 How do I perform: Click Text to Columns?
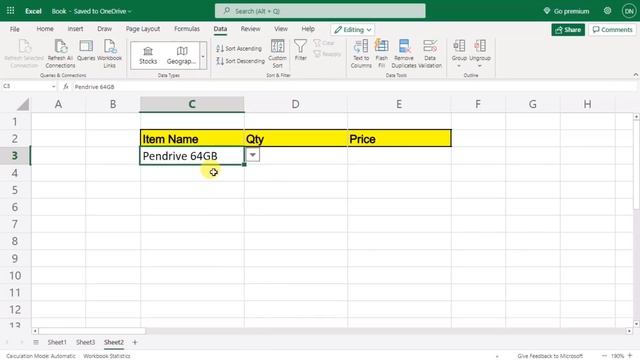[361, 53]
